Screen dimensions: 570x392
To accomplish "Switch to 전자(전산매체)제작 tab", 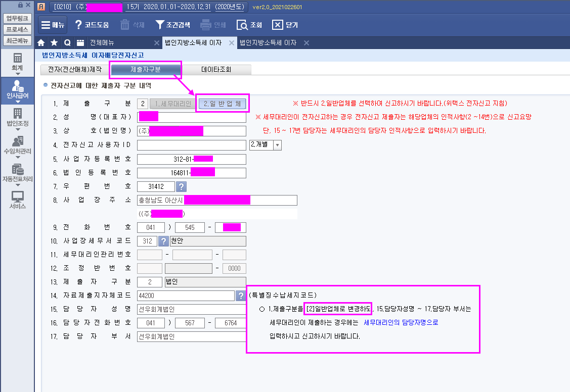I will coord(75,69).
